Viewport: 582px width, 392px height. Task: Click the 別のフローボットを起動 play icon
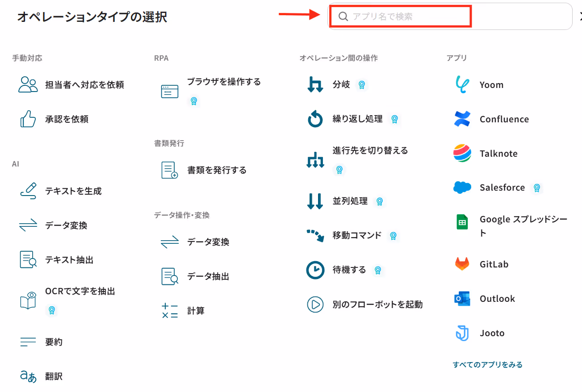point(315,304)
